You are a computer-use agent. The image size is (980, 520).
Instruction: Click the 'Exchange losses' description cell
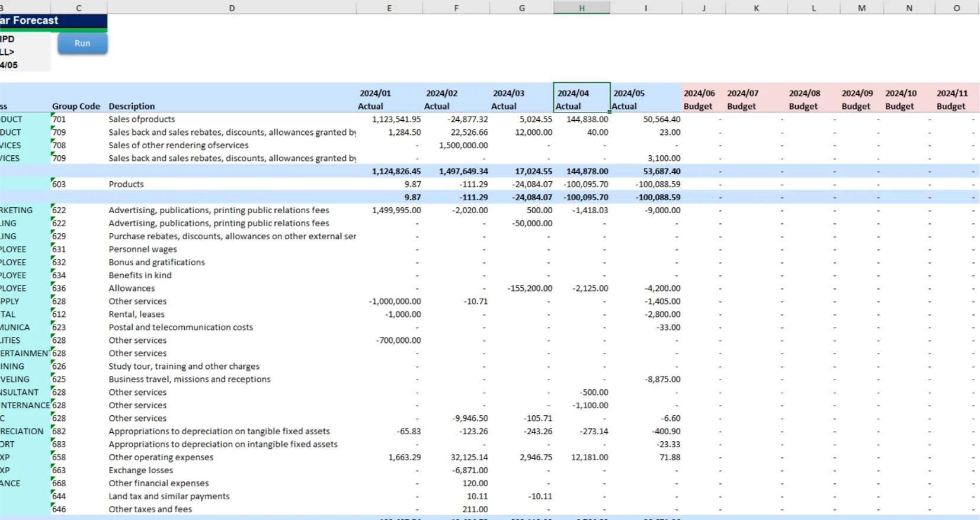[x=140, y=470]
